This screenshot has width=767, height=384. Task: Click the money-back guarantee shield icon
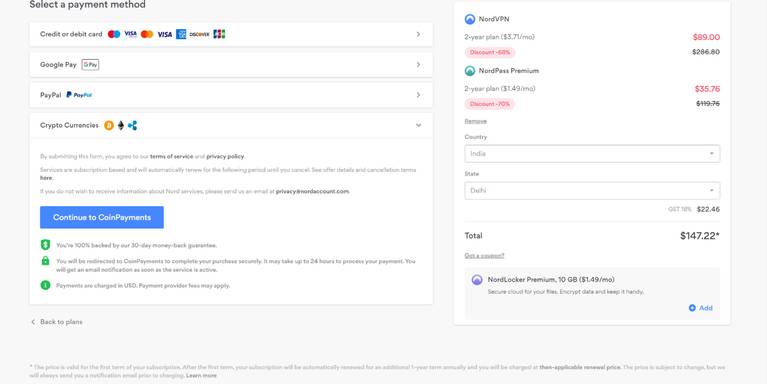(x=45, y=245)
